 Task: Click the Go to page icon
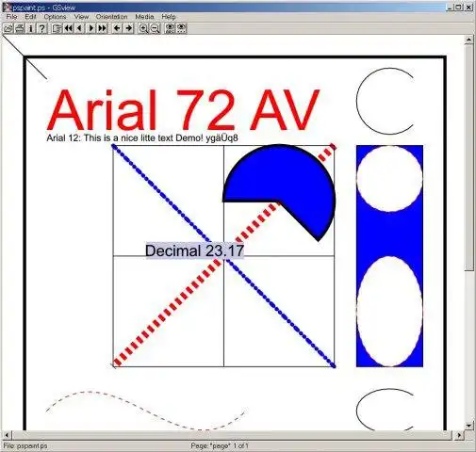point(57,28)
